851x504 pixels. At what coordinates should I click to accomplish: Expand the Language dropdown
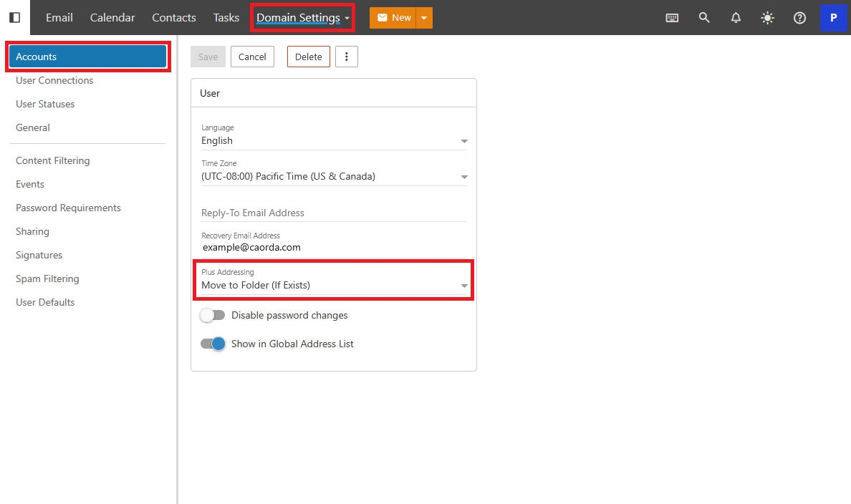pos(333,141)
